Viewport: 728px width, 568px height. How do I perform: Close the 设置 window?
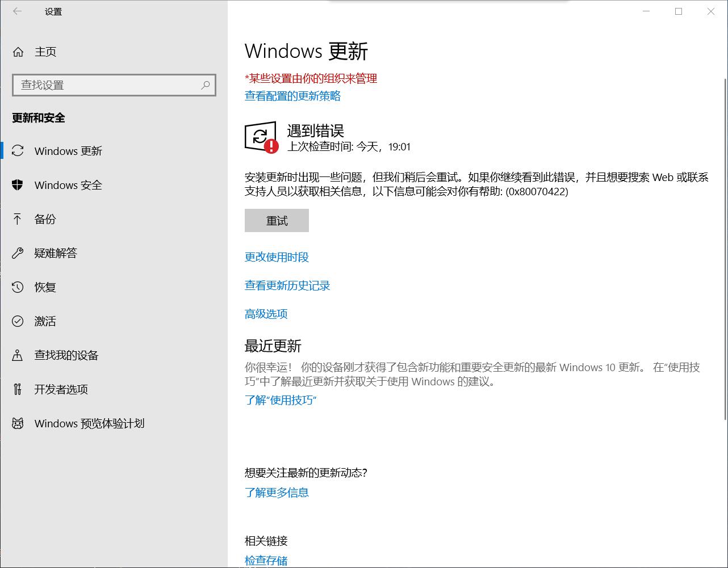(x=711, y=11)
